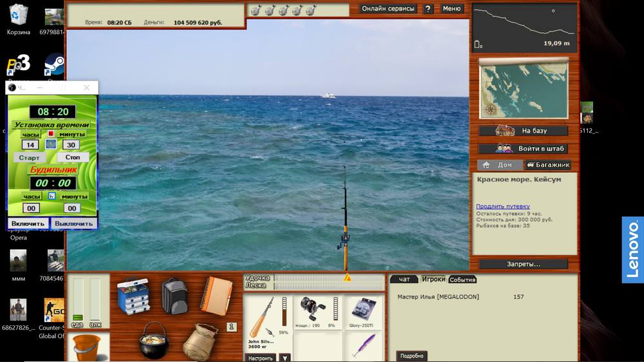Select the baitcasting reel slot
Screen dimensions: 644x362
(317, 312)
